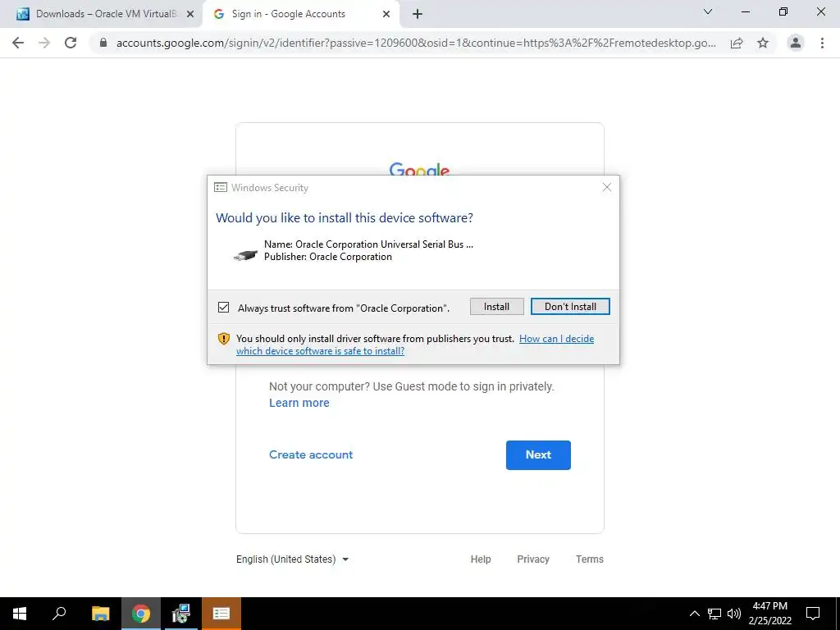The height and width of the screenshot is (630, 840).
Task: Click the address bar URL
Action: [416, 43]
